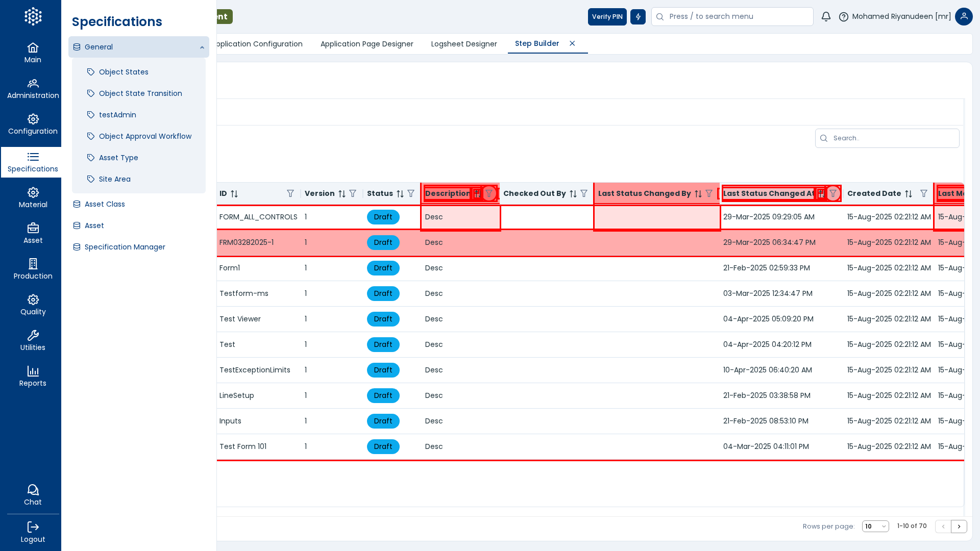Screen dimensions: 980x551
Task: Open the rows per page dropdown
Action: (x=875, y=527)
